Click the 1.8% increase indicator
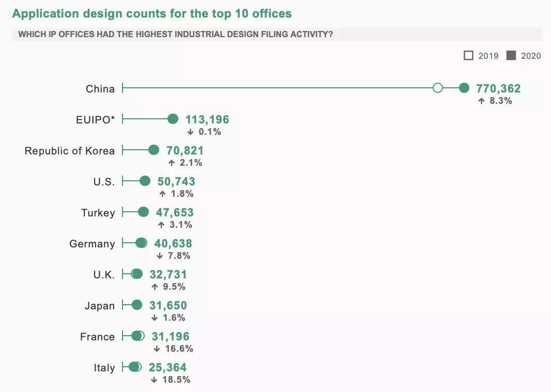This screenshot has width=551, height=392. (x=176, y=194)
